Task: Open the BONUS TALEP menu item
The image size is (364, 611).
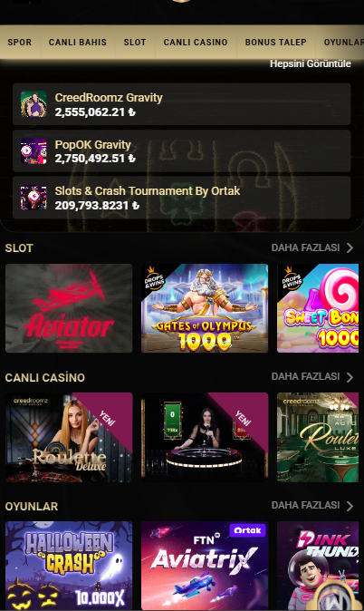Action: tap(275, 42)
